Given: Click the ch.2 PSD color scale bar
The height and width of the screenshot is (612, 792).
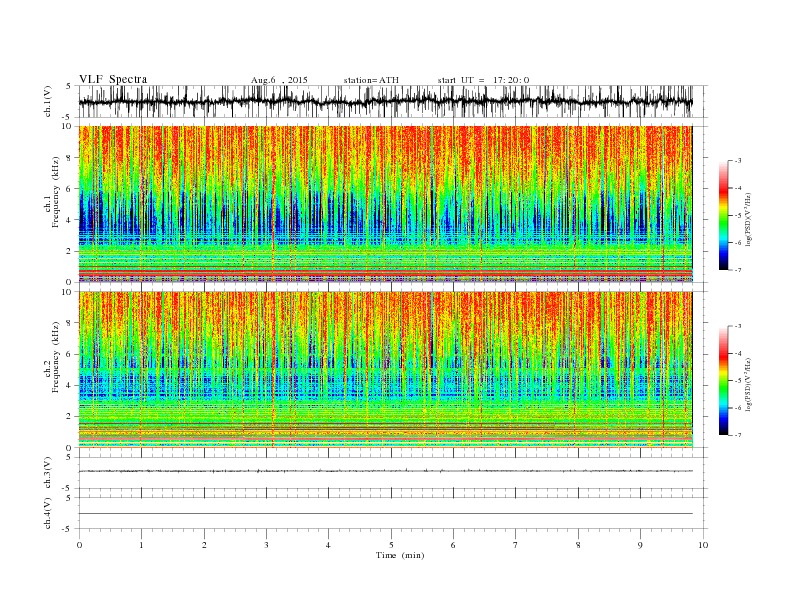Looking at the screenshot, I should coord(723,381).
